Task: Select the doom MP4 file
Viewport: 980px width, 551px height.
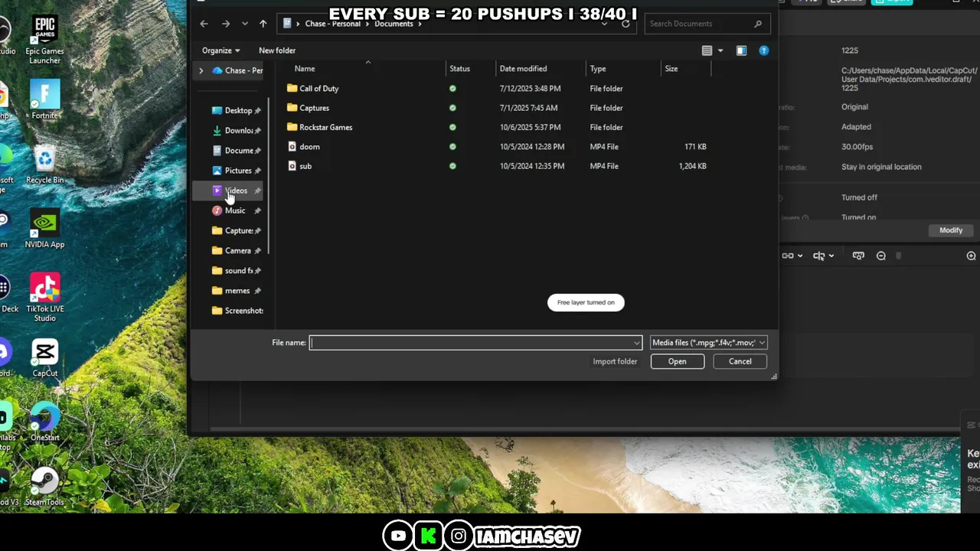Action: click(x=309, y=147)
